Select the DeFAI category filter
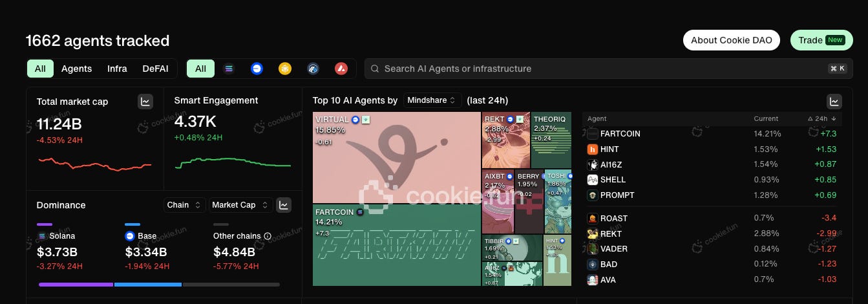Image resolution: width=868 pixels, height=304 pixels. (155, 69)
